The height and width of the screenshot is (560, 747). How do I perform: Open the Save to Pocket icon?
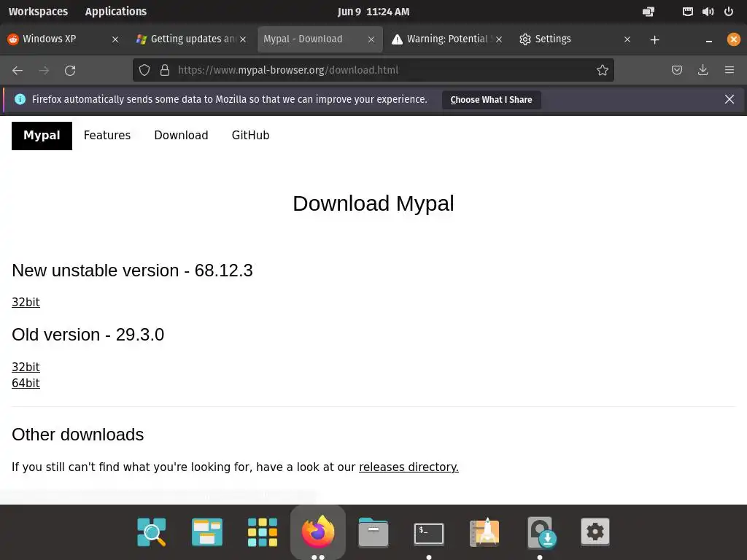676,71
